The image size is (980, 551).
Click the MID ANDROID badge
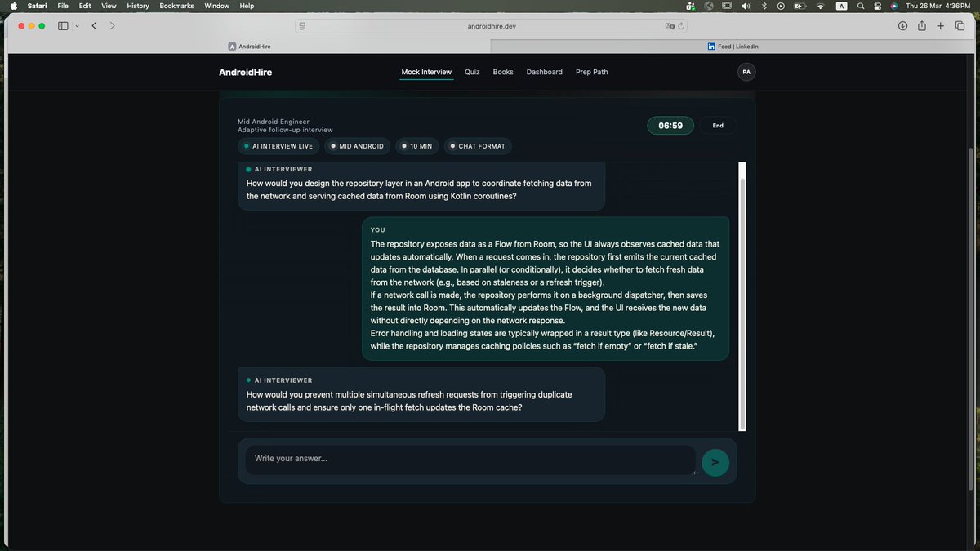coord(357,146)
